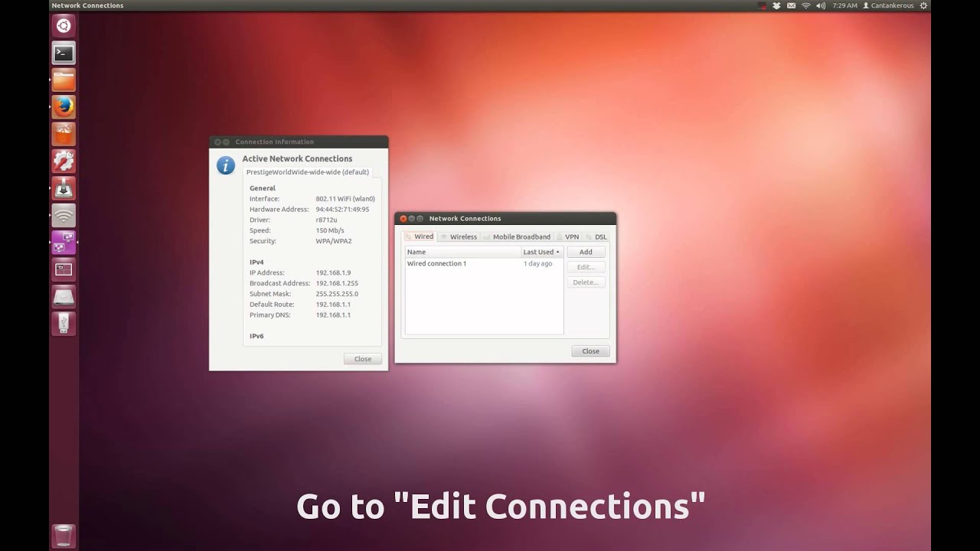
Task: Click broadcast address 192.168.1.255
Action: [x=337, y=283]
